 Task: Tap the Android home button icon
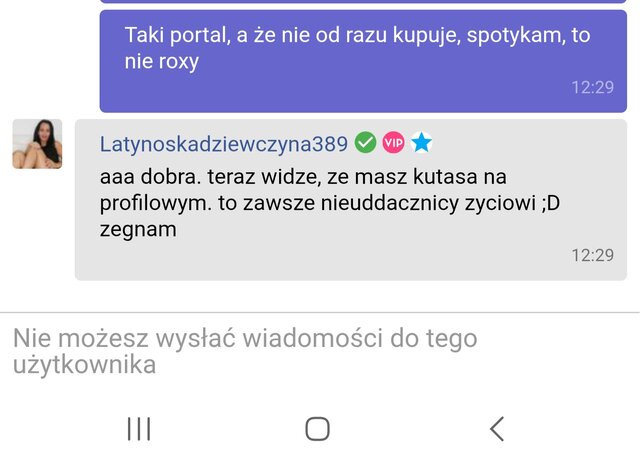coord(318,429)
